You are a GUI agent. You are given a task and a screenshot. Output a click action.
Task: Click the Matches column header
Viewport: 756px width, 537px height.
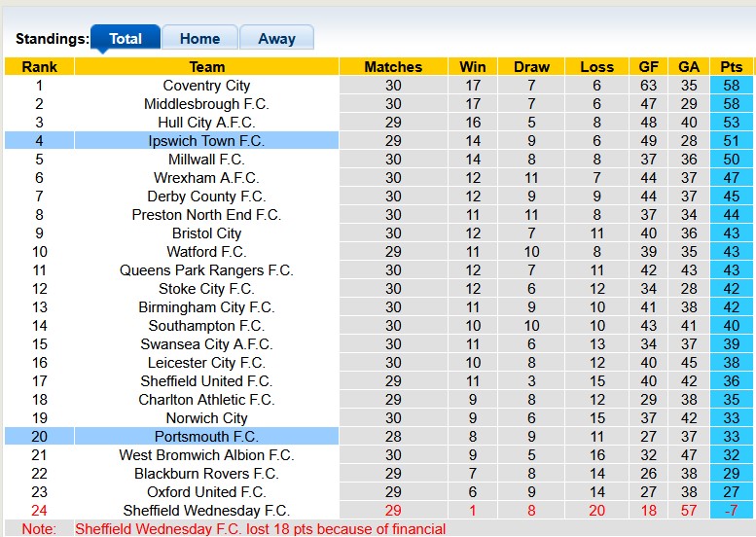(393, 67)
